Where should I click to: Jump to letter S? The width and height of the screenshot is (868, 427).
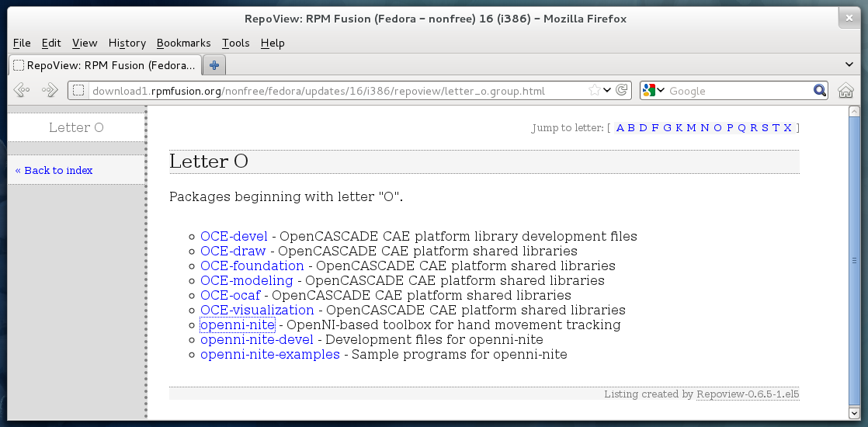point(765,128)
